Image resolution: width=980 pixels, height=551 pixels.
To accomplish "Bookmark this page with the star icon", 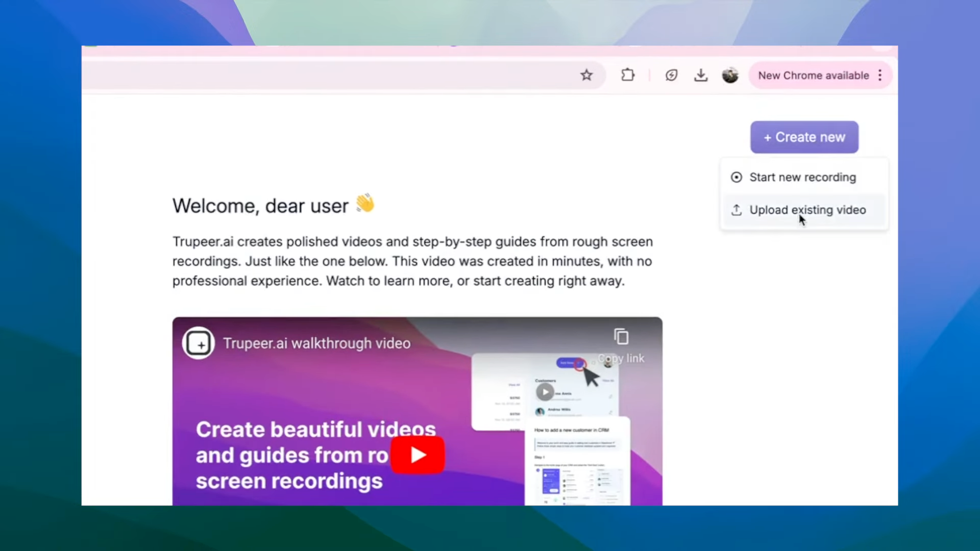I will [x=586, y=76].
